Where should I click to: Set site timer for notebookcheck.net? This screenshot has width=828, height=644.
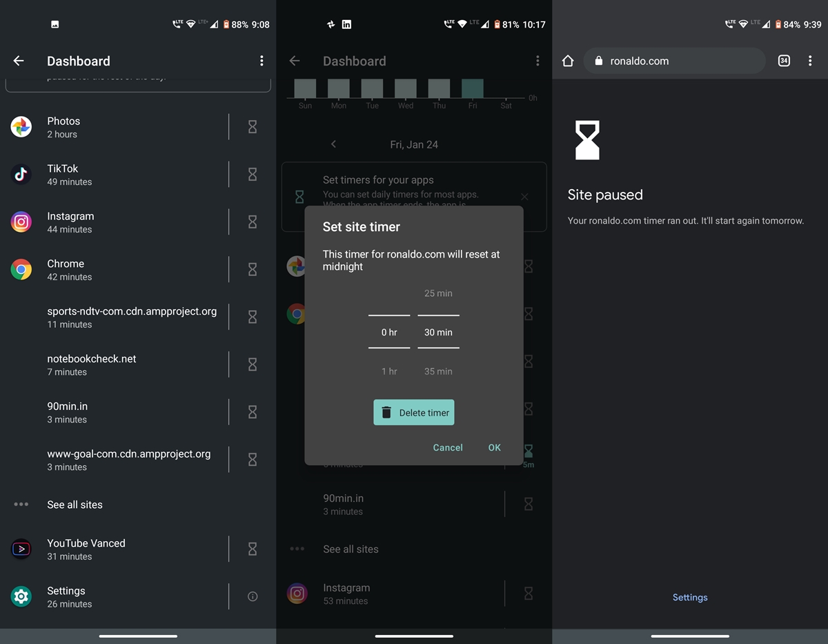pos(253,365)
